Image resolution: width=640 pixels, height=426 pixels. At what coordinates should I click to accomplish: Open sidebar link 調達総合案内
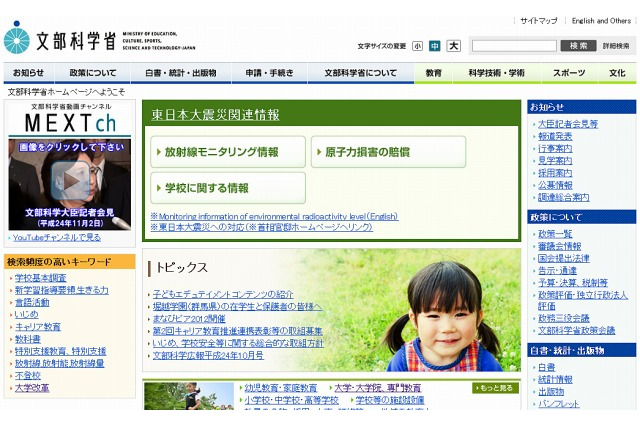tap(564, 197)
